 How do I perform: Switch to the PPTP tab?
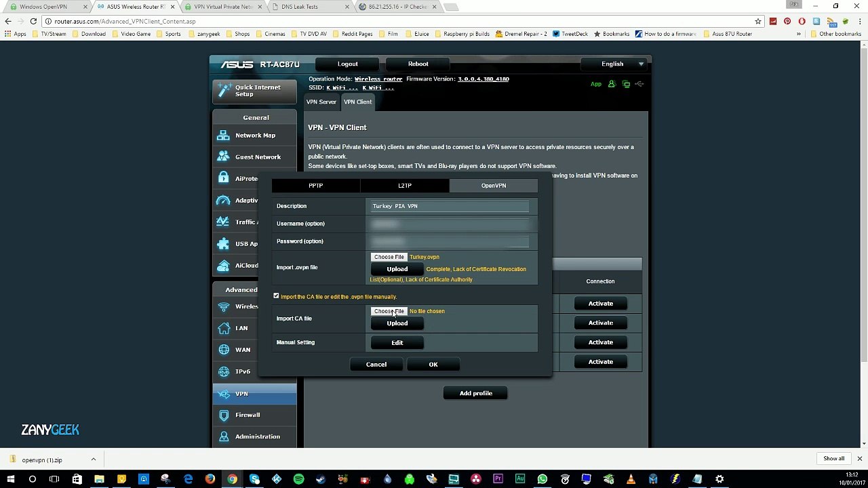[x=315, y=185]
